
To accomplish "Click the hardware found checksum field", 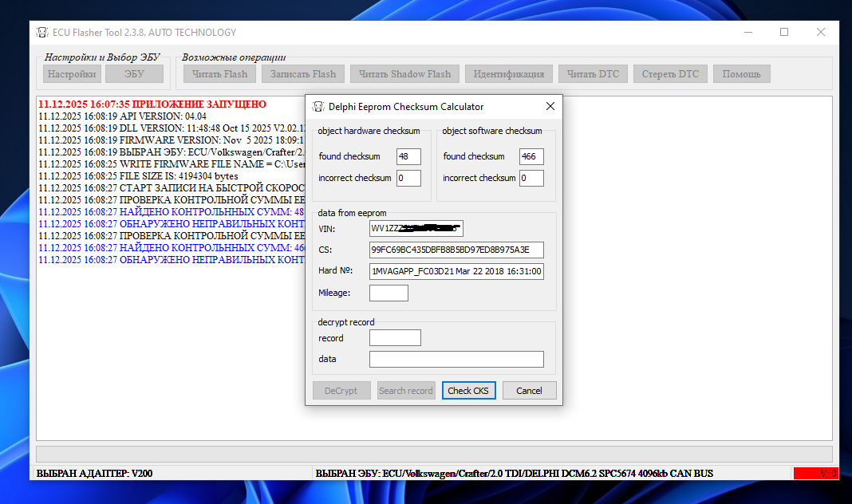I will click(x=408, y=156).
